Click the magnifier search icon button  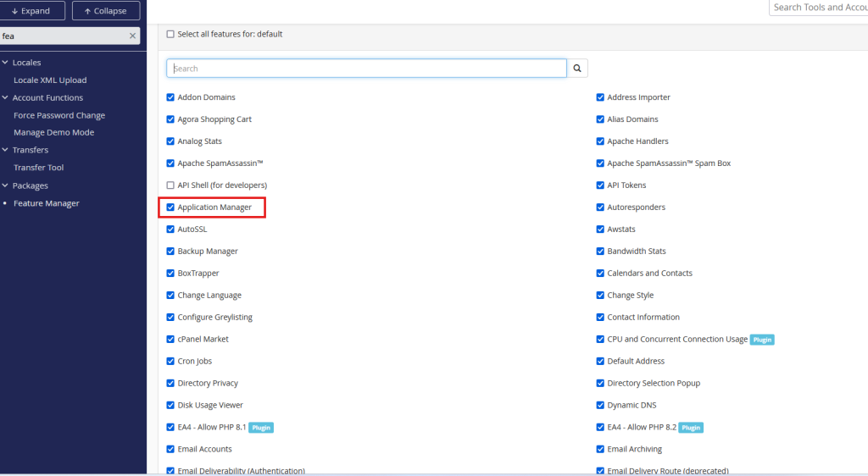click(577, 69)
